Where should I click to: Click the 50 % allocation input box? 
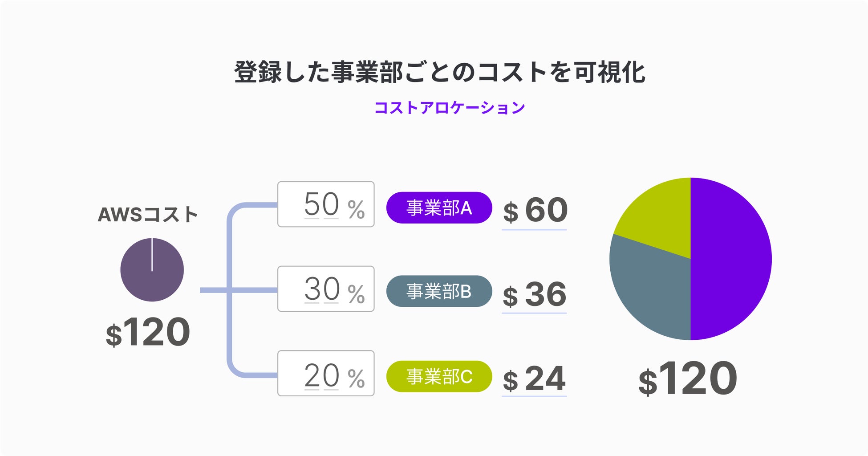click(326, 204)
